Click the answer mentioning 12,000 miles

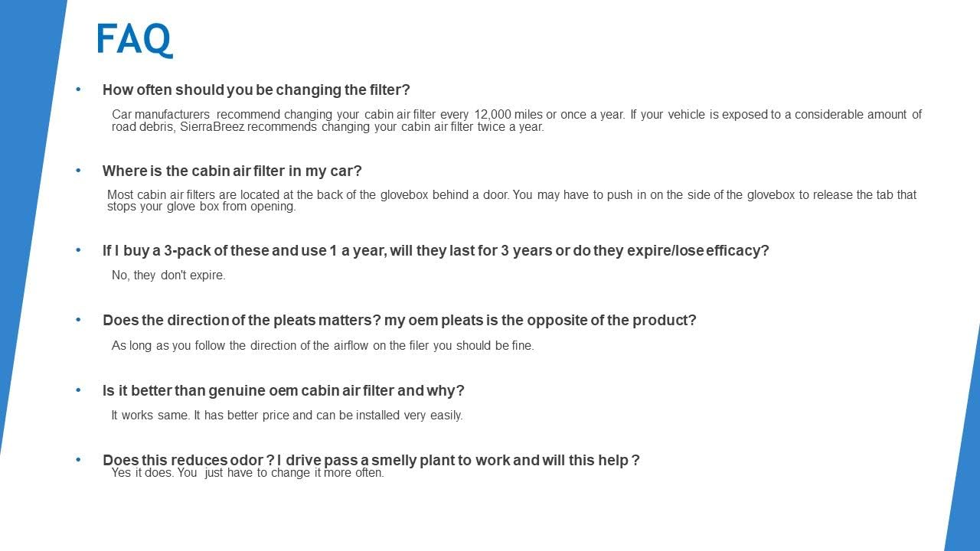pyautogui.click(x=517, y=121)
